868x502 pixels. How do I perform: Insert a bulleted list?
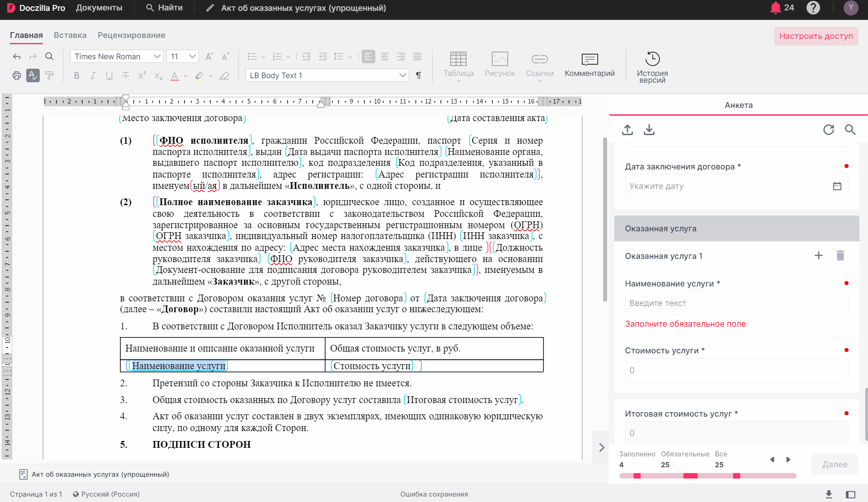pyautogui.click(x=252, y=56)
